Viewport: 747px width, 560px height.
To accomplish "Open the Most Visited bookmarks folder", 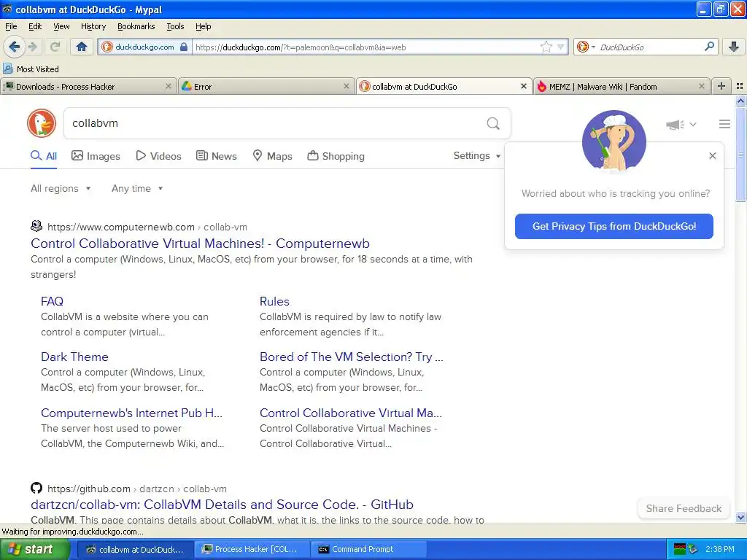I will pos(31,69).
